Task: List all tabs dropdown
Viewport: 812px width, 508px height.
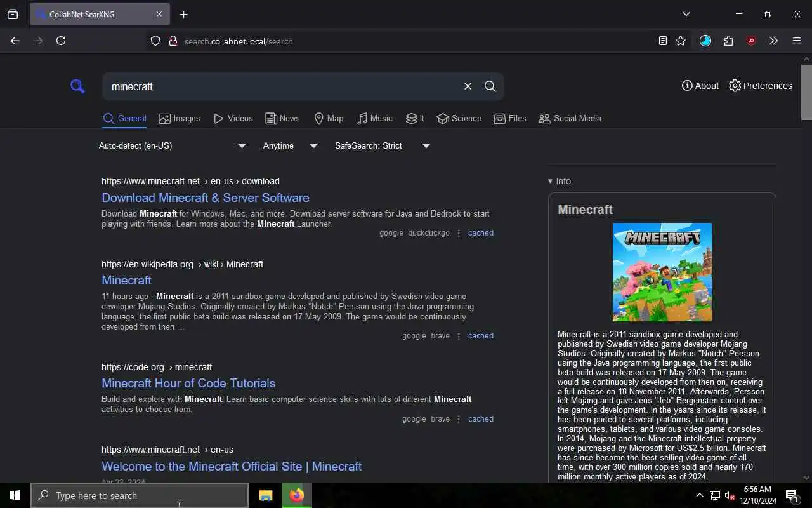Action: pos(686,14)
